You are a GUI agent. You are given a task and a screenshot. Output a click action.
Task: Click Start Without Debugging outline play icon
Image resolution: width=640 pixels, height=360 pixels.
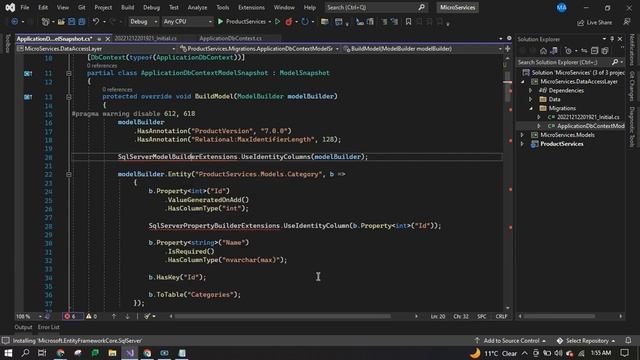(278, 22)
